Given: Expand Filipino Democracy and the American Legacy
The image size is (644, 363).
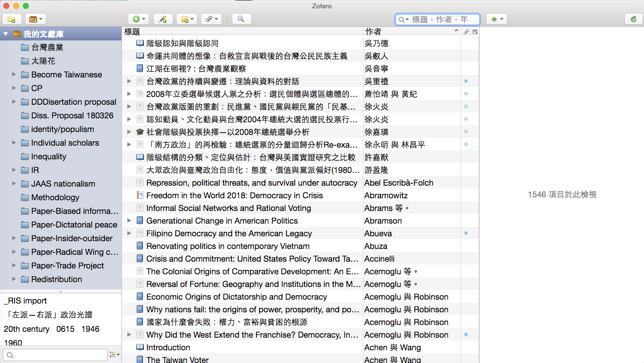Looking at the screenshot, I should point(129,233).
